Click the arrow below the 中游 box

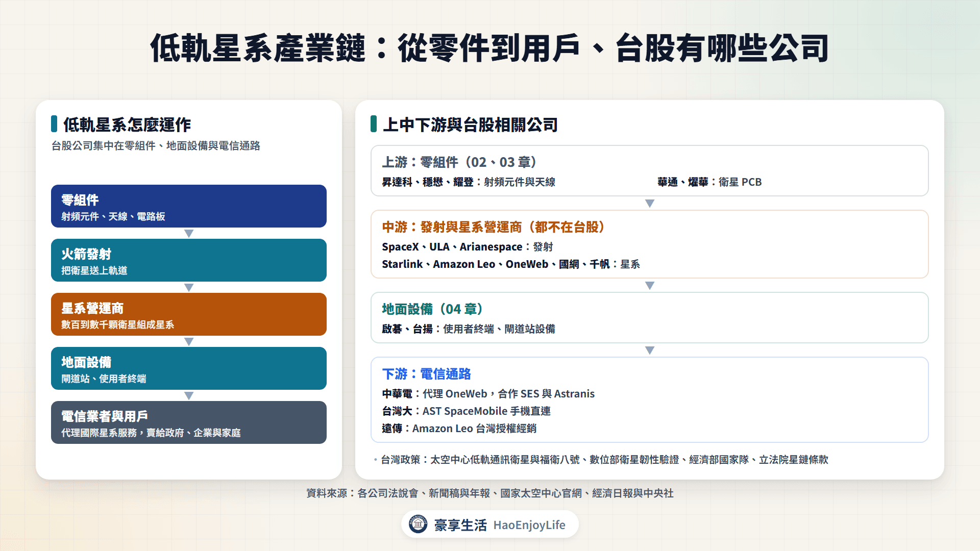click(650, 286)
